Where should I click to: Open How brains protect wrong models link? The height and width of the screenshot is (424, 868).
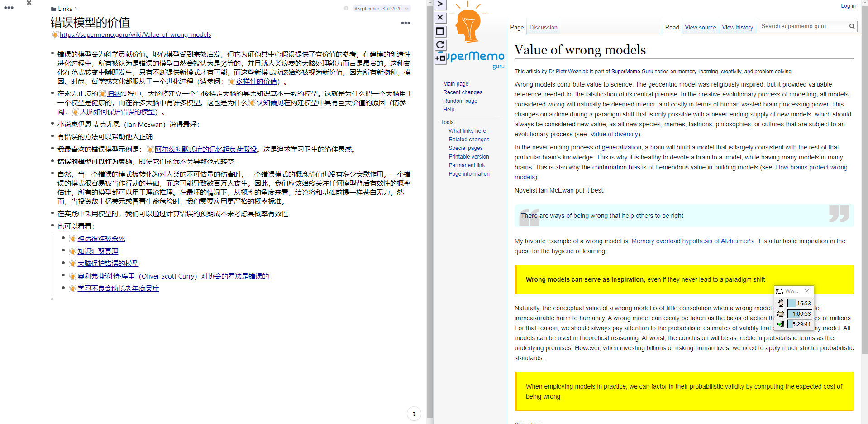click(x=811, y=167)
